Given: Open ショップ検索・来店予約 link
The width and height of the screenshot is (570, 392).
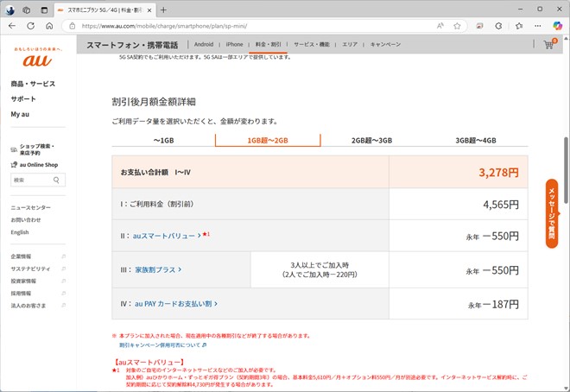Looking at the screenshot, I should coord(33,149).
